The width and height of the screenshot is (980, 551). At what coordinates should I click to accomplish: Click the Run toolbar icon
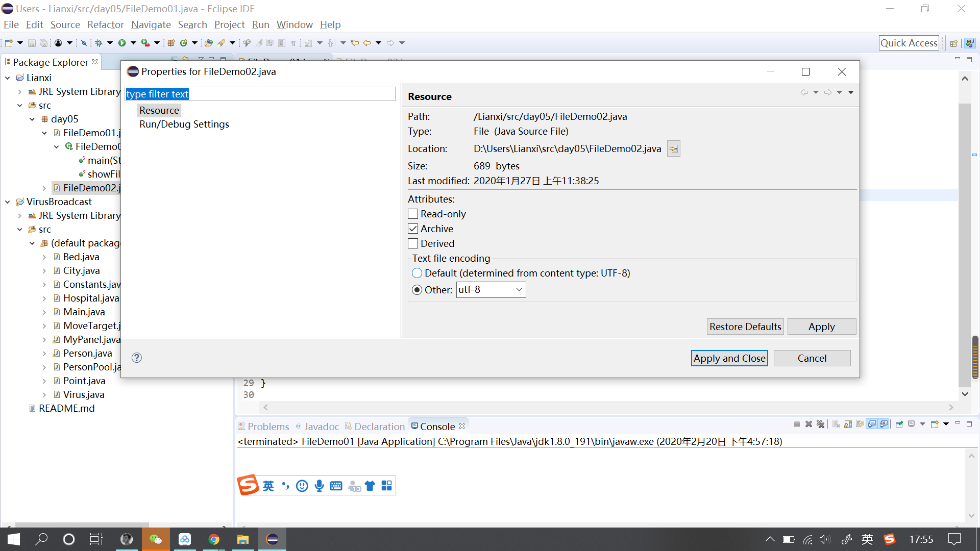[x=122, y=43]
